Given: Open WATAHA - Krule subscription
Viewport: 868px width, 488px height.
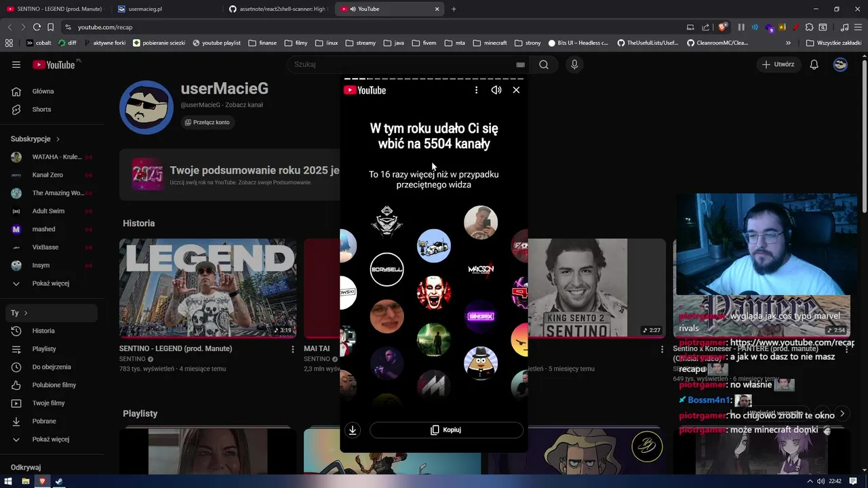Looking at the screenshot, I should [52, 157].
